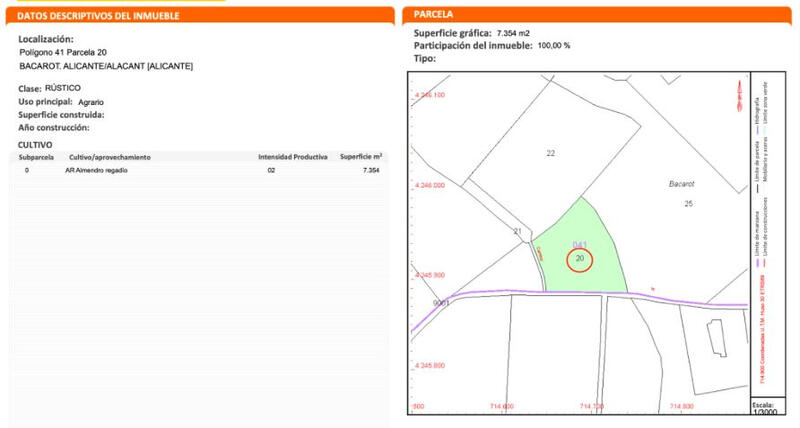This screenshot has height=428, width=800.
Task: Select parcel 25 near Bacarot label
Action: pyautogui.click(x=688, y=204)
